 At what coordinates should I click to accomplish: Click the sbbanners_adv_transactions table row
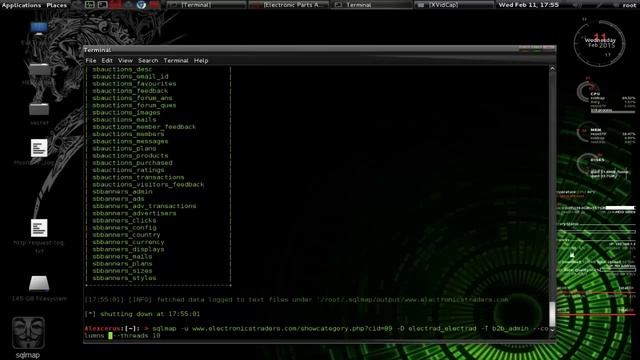pyautogui.click(x=144, y=206)
